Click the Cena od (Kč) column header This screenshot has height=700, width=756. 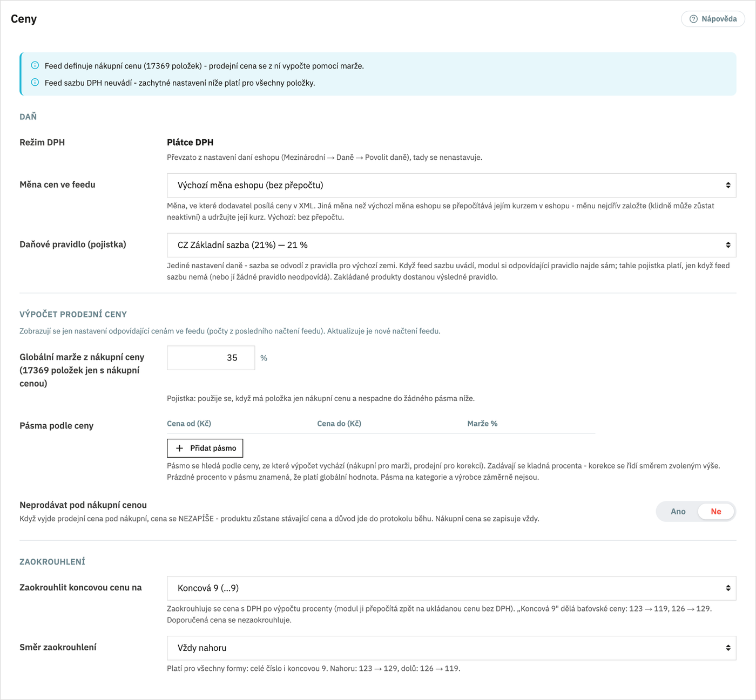(x=189, y=424)
